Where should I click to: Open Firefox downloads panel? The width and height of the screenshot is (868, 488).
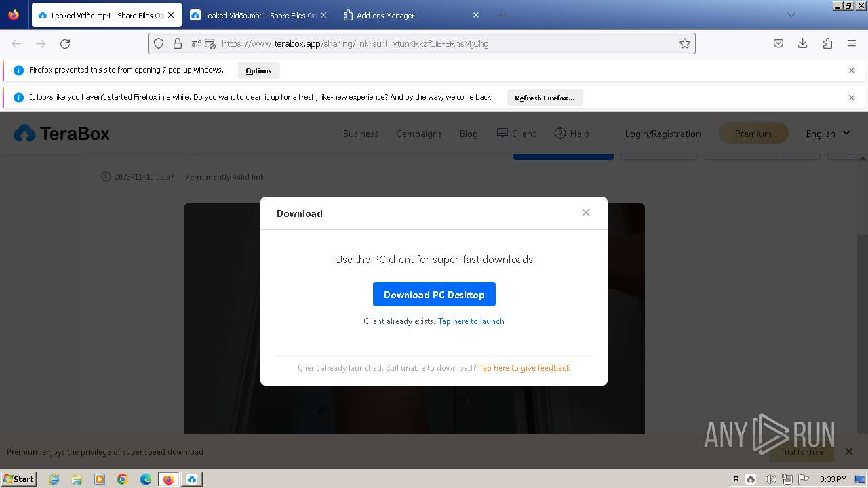803,43
